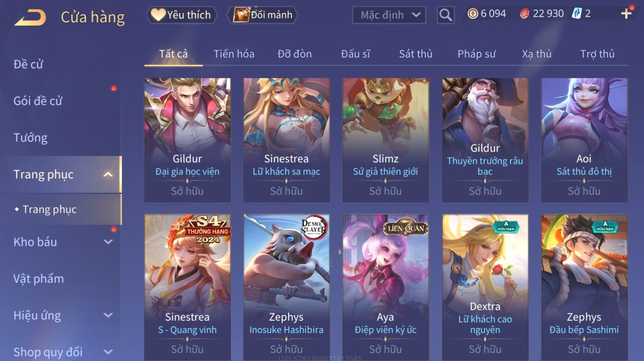This screenshot has height=361, width=644.
Task: Select the Tiến hóa tab
Action: click(234, 54)
